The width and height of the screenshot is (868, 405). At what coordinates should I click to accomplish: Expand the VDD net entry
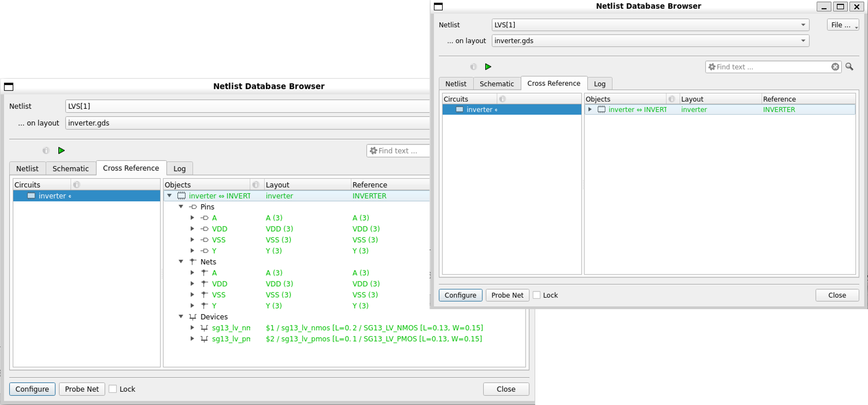(192, 284)
